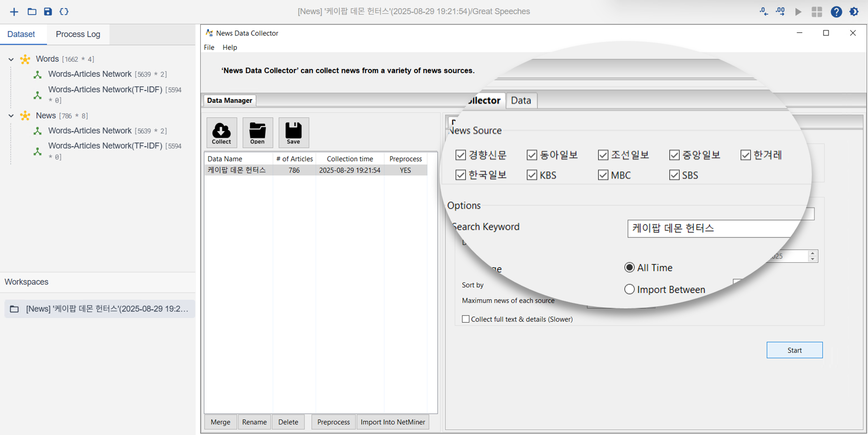Open help via the question mark icon
Viewport: 868px width, 435px height.
coord(836,12)
